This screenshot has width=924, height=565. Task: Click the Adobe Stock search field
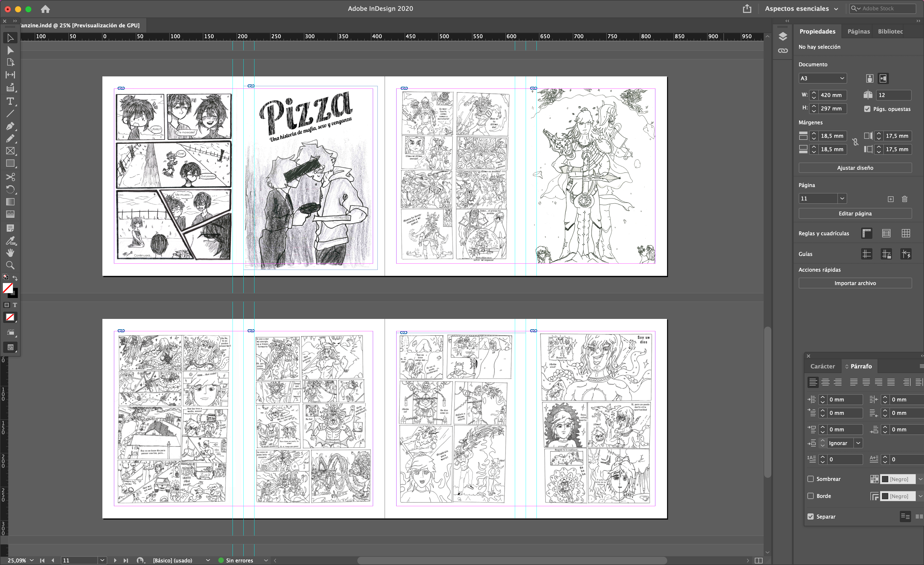point(883,8)
